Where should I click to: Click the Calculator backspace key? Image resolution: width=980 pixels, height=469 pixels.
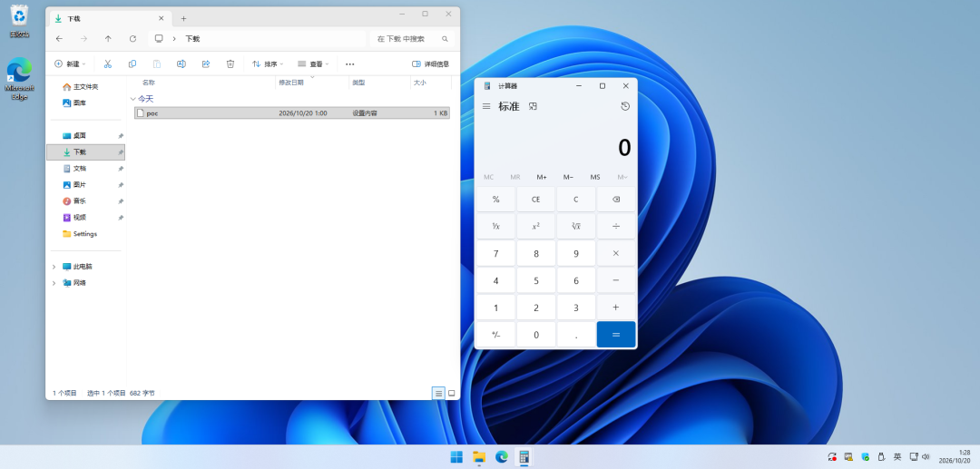coord(615,200)
